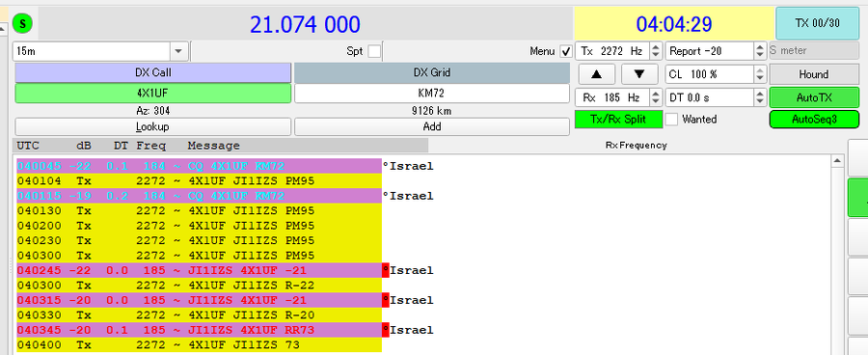This screenshot has height=355, width=868.
Task: Toggle the Spt checkbox
Action: [375, 51]
